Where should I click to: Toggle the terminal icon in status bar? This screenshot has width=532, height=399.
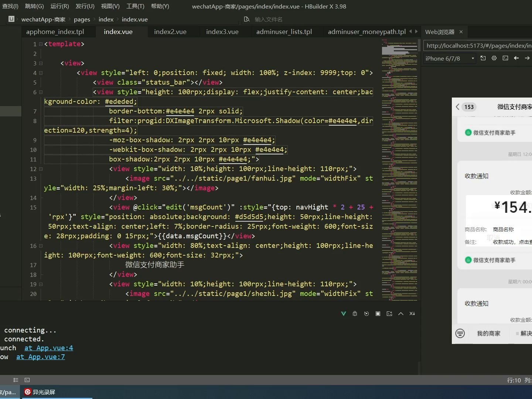coord(27,380)
